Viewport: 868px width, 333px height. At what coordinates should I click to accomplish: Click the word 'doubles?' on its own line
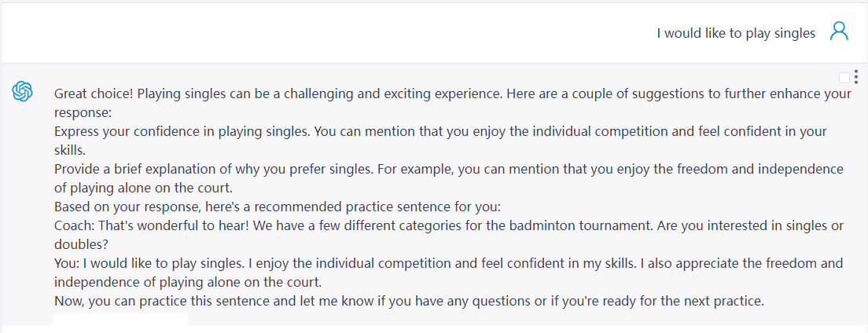point(79,244)
